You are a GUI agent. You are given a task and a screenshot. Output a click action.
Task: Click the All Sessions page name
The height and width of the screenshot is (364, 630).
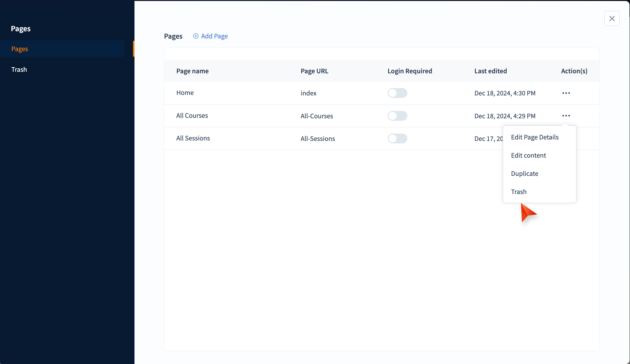[193, 138]
